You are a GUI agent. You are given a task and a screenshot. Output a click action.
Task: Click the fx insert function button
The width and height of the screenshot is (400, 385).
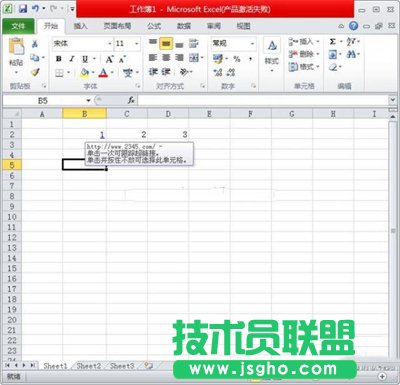(x=131, y=100)
